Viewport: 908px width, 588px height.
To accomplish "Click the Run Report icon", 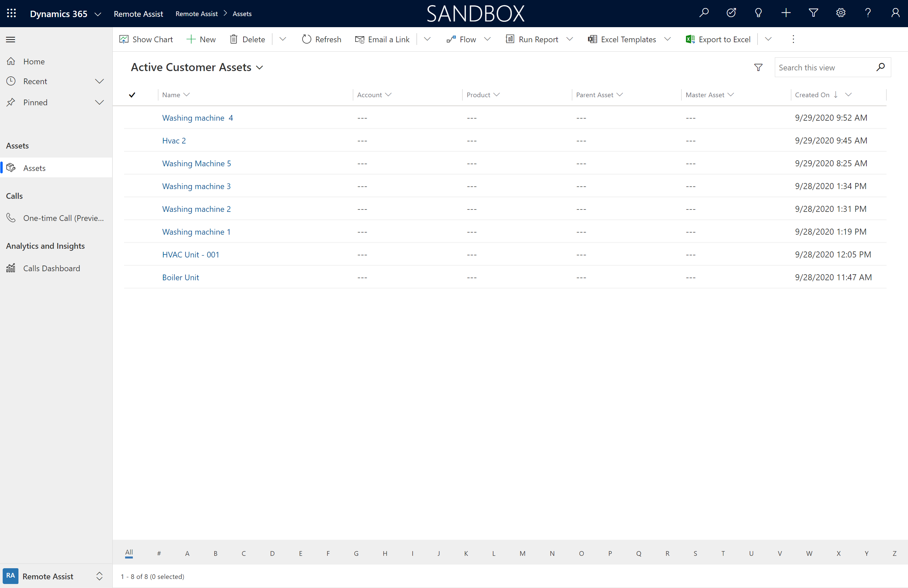I will click(510, 39).
